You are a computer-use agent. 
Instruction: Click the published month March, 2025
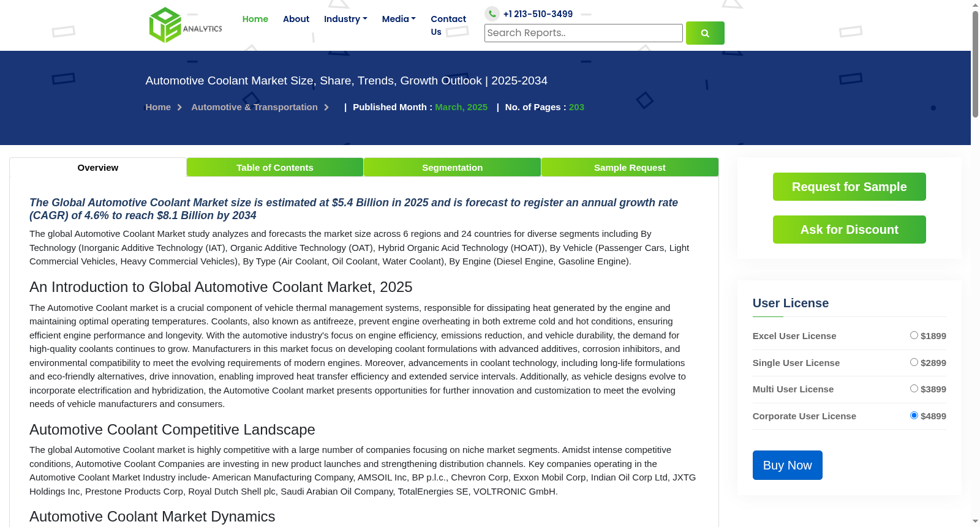click(461, 107)
